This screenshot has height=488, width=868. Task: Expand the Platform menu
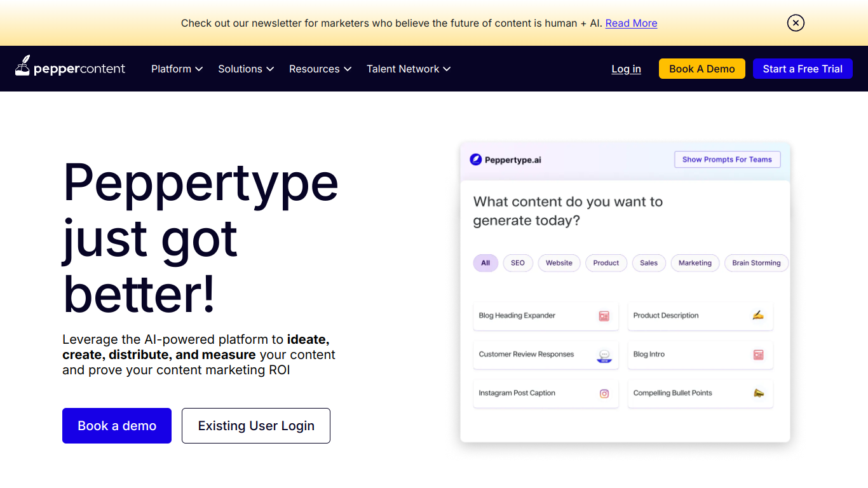coord(177,69)
